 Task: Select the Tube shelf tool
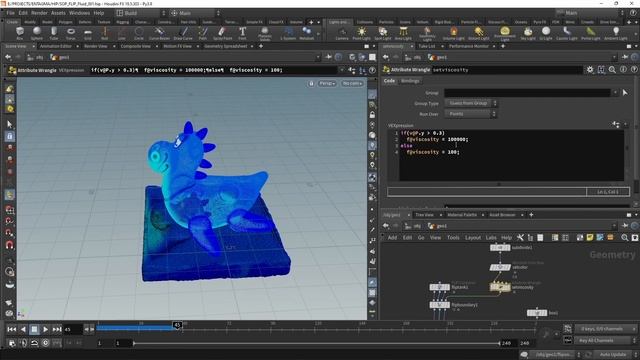pyautogui.click(x=53, y=33)
